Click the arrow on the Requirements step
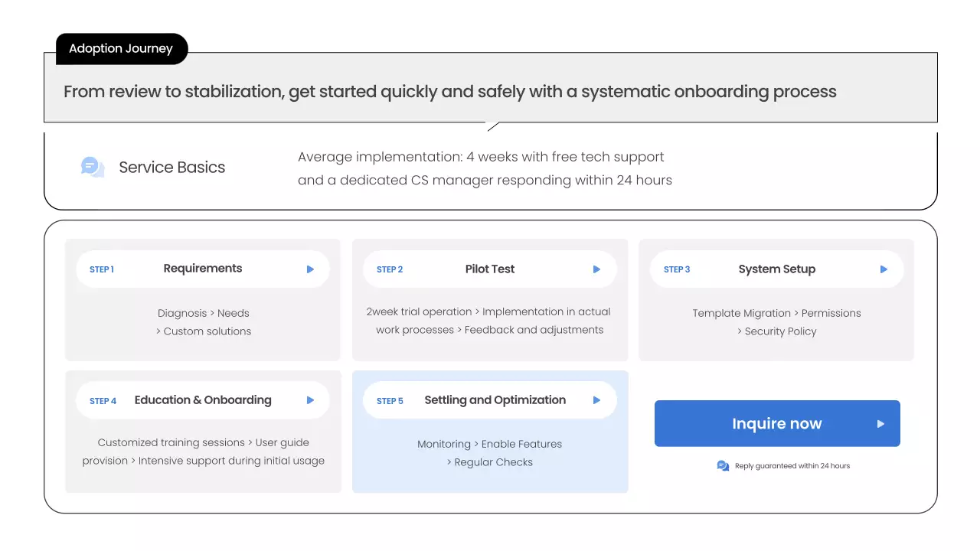The height and width of the screenshot is (551, 980). (310, 269)
